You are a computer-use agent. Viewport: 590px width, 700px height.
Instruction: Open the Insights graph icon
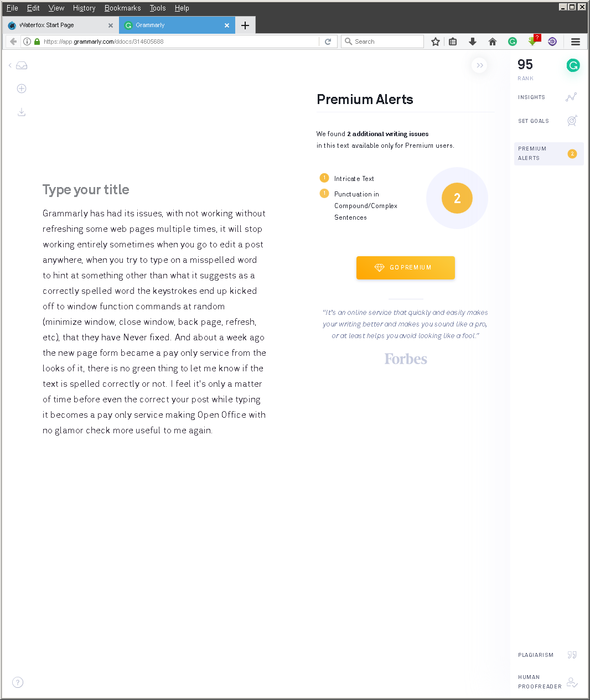coord(571,97)
